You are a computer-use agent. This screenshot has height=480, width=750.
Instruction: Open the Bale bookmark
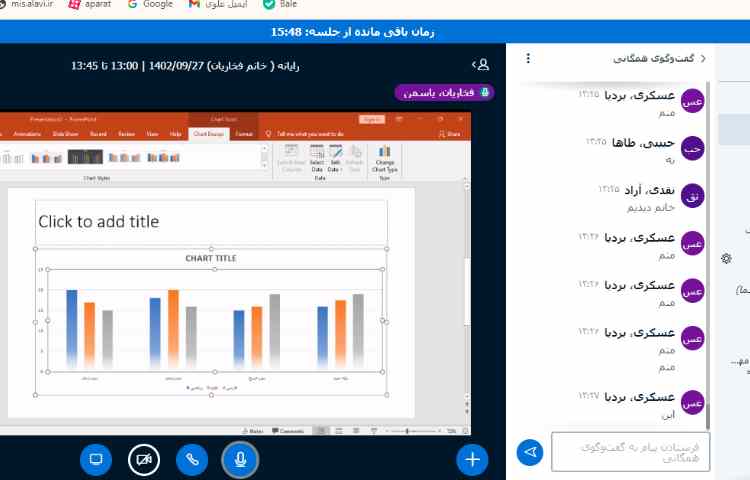[x=279, y=5]
